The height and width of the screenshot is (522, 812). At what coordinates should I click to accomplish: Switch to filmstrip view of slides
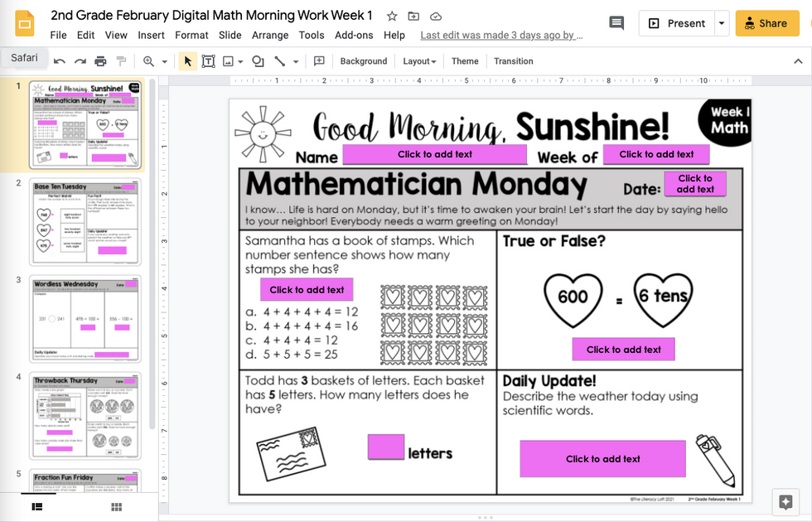tap(35, 506)
